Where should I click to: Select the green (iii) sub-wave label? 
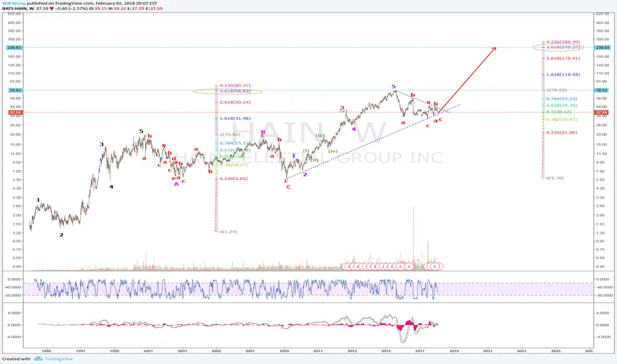tap(320, 136)
